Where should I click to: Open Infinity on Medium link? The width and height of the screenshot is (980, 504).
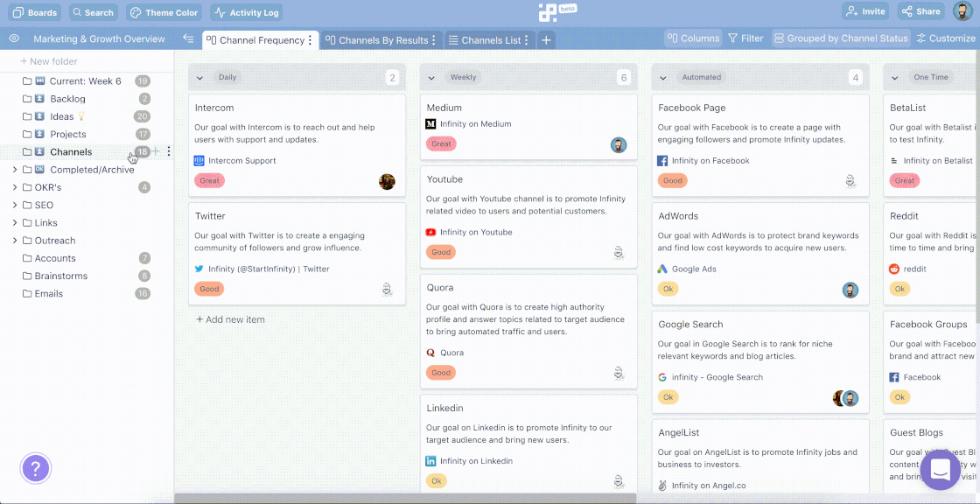click(x=476, y=123)
